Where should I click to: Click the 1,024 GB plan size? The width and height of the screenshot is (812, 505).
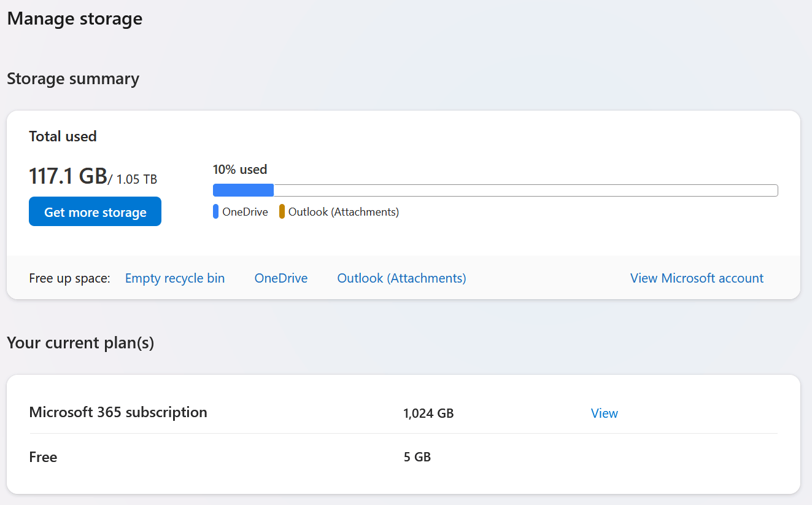point(428,413)
